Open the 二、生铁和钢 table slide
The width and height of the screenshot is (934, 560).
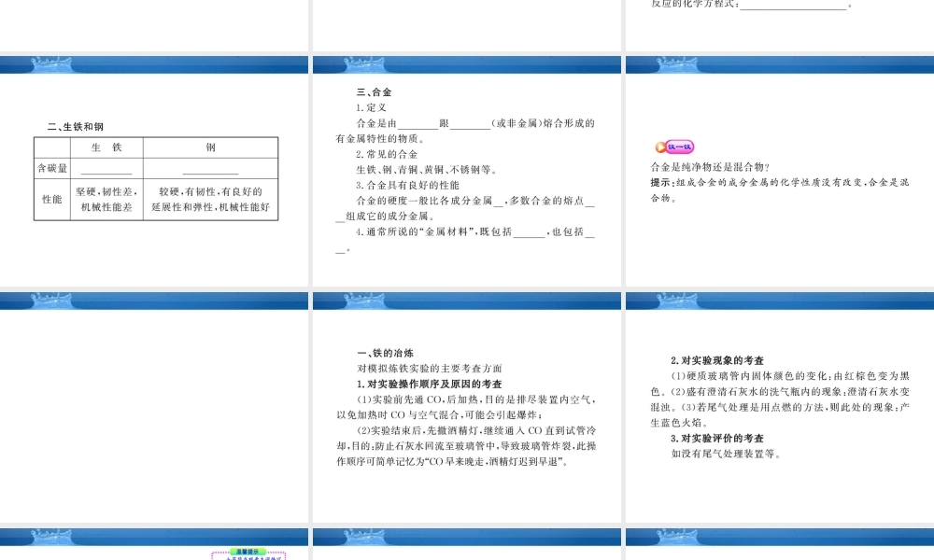click(154, 172)
